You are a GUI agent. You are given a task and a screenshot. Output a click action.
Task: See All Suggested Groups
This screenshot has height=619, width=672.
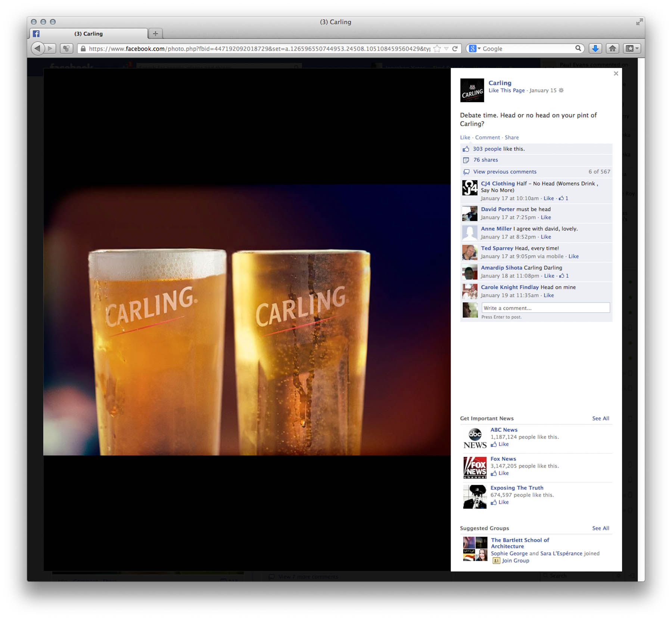click(600, 528)
